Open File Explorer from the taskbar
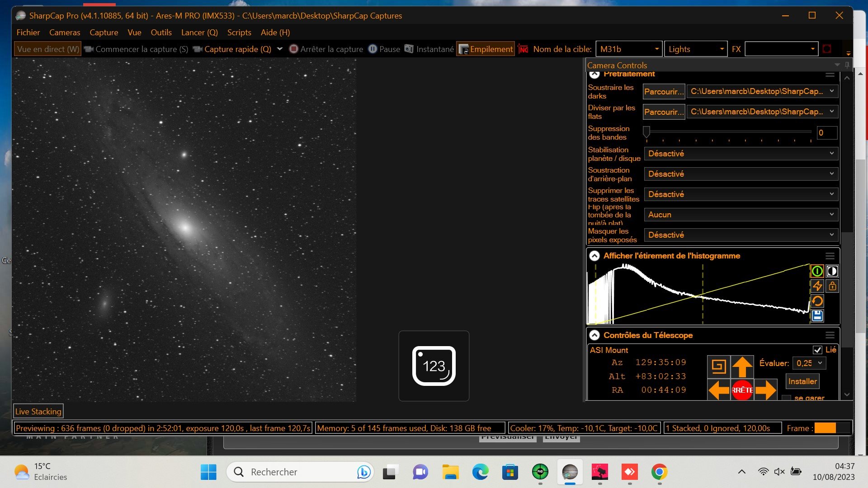Image resolution: width=868 pixels, height=488 pixels. [450, 472]
